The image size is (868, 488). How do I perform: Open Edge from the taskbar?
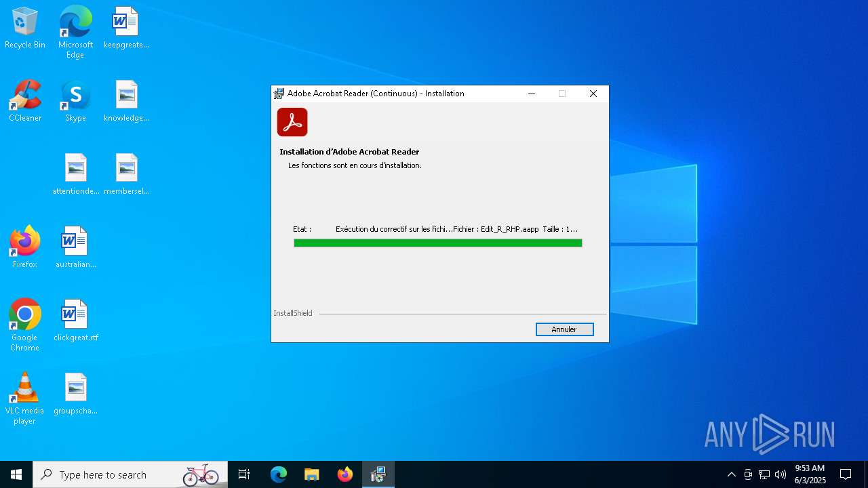[x=279, y=474]
